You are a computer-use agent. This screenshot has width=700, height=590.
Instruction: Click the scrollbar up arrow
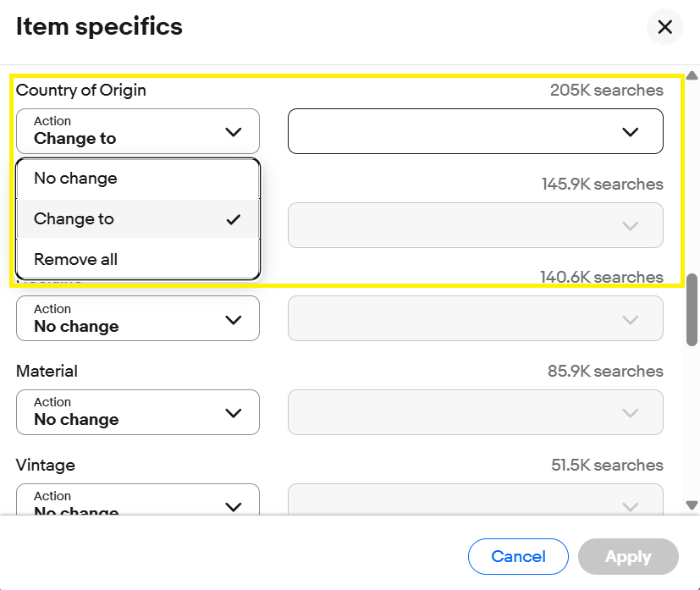click(x=692, y=76)
